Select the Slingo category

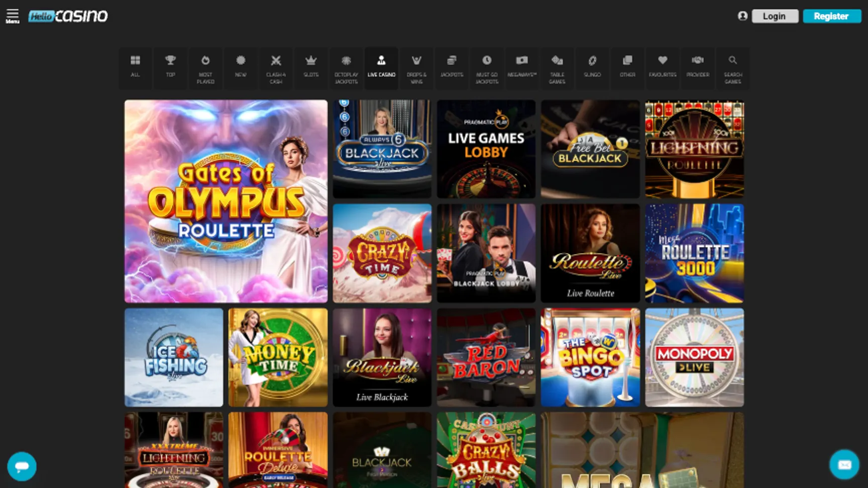tap(592, 68)
